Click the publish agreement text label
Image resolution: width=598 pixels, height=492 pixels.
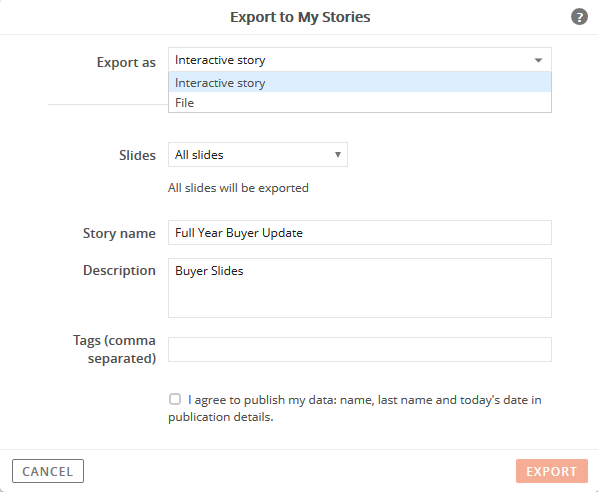pyautogui.click(x=355, y=408)
